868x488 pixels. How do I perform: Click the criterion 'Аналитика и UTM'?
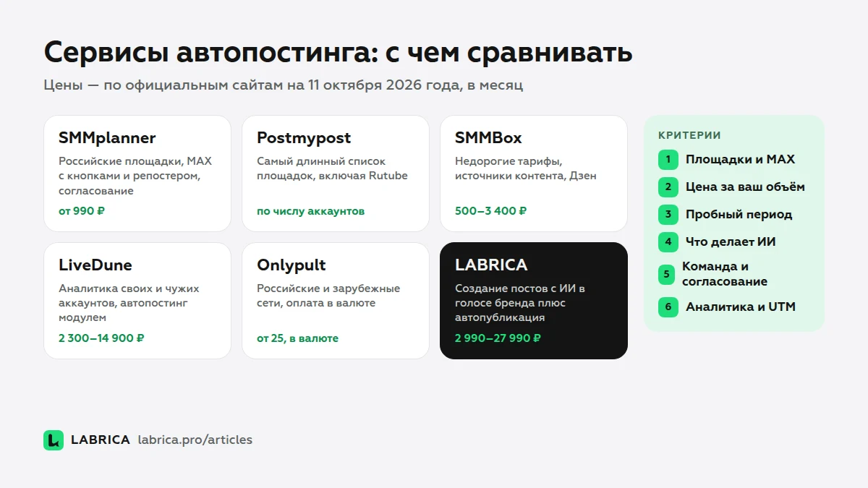click(741, 307)
